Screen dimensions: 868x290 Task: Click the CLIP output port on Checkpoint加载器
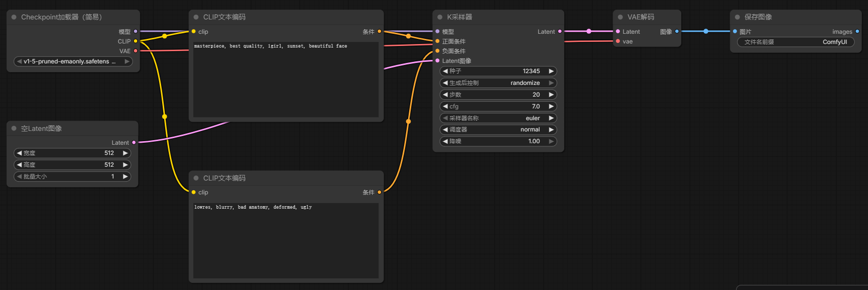click(136, 41)
